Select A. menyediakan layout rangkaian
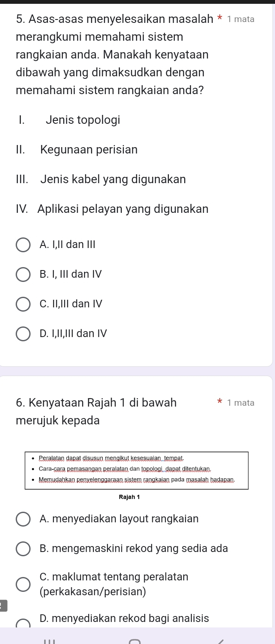The width and height of the screenshot is (275, 644). tap(23, 519)
